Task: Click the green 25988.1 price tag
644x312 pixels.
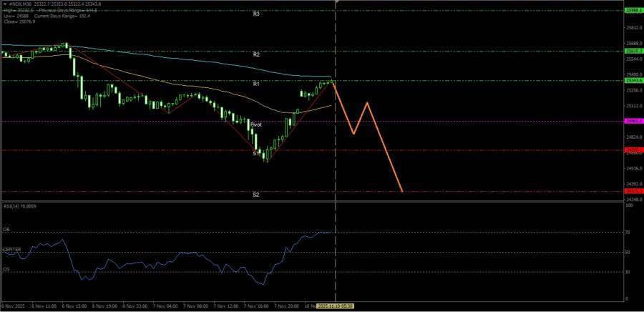Action: coord(633,11)
